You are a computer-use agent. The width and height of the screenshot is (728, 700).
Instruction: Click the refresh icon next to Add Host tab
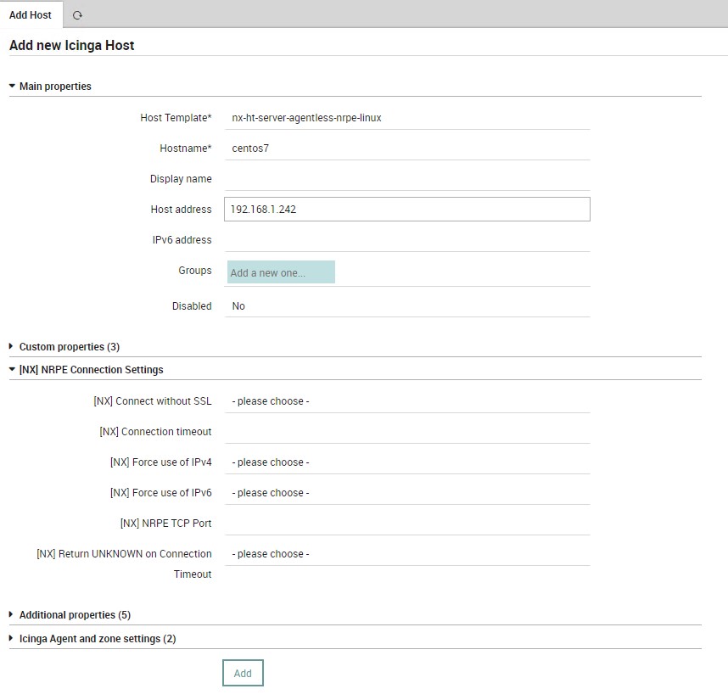(x=77, y=15)
